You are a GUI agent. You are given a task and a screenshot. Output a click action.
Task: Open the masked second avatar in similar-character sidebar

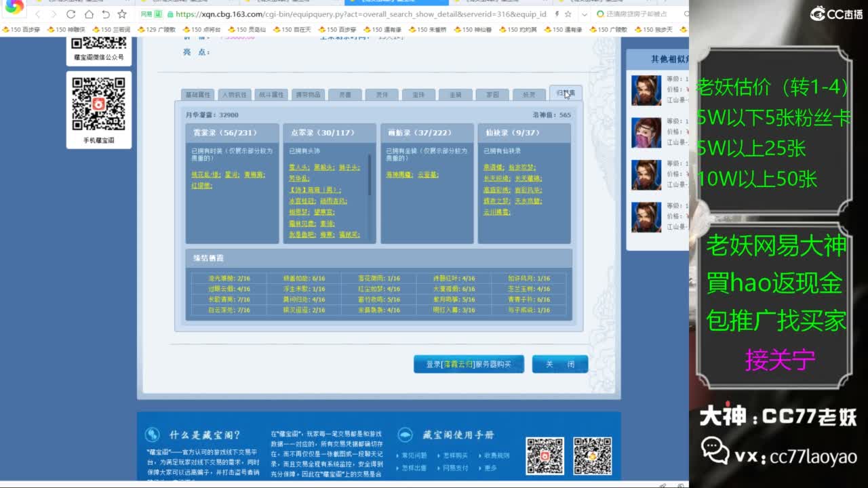pos(646,133)
